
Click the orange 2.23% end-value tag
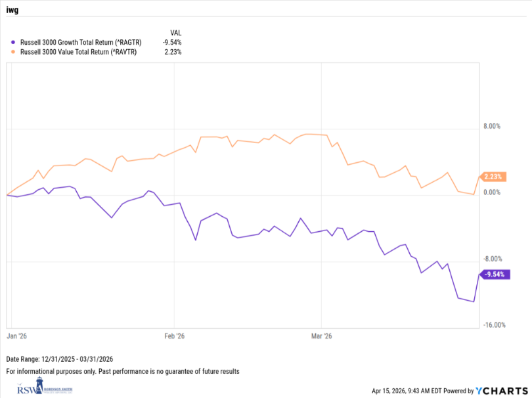tap(493, 177)
